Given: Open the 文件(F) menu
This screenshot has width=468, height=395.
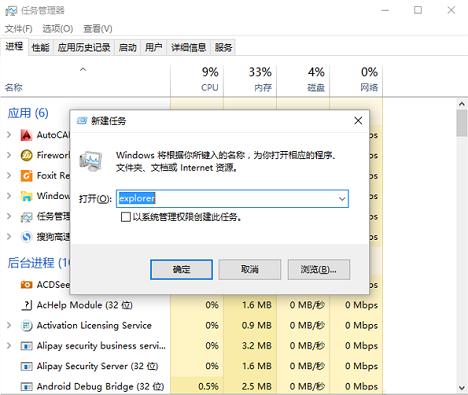Looking at the screenshot, I should click(x=19, y=29).
